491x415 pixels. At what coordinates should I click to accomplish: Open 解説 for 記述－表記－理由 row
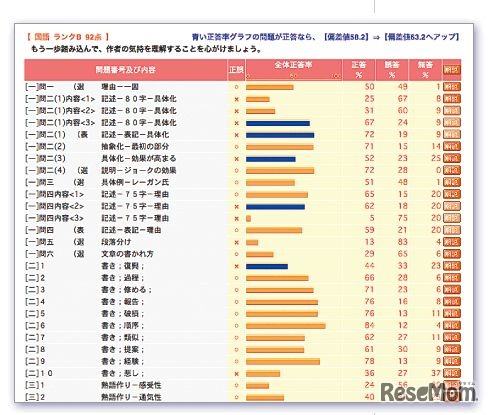[452, 230]
